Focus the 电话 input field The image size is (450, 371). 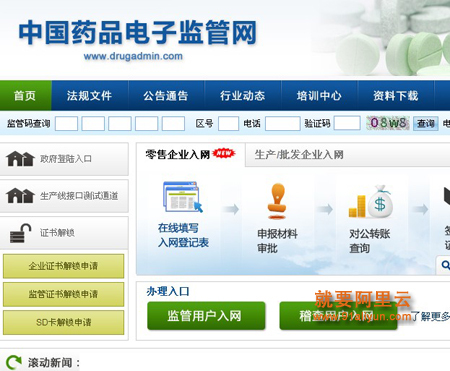click(282, 123)
